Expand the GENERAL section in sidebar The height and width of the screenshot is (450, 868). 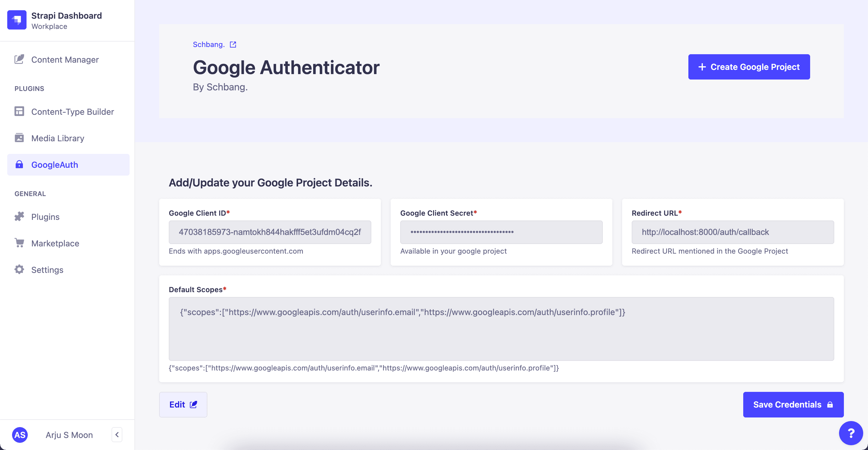click(30, 193)
